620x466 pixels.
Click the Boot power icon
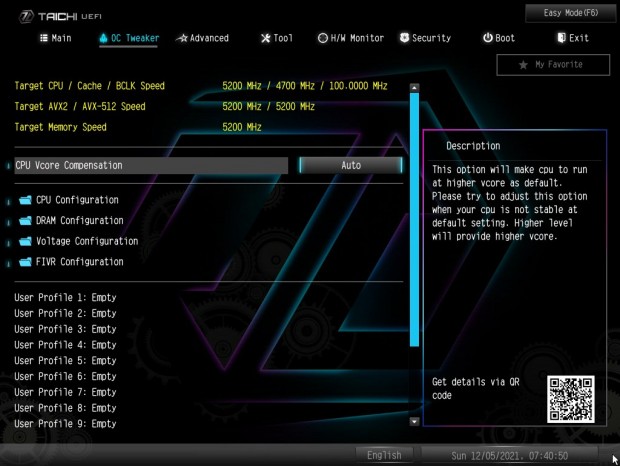pyautogui.click(x=487, y=38)
